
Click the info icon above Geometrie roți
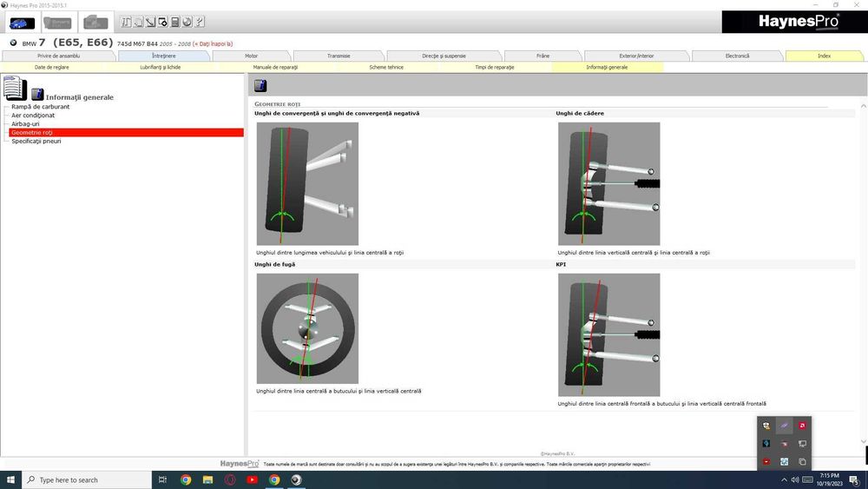point(260,85)
